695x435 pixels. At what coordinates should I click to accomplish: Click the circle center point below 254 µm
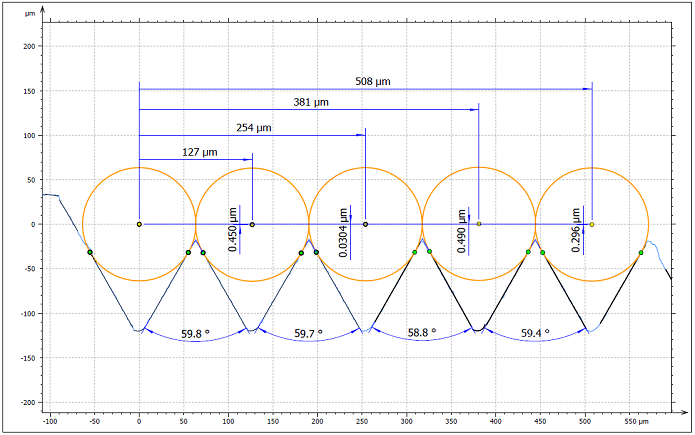[x=365, y=224]
